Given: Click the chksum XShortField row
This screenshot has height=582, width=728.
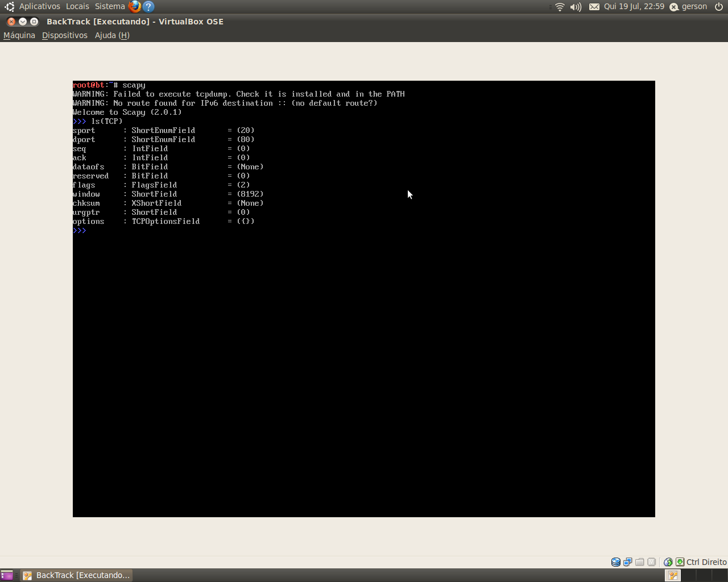Looking at the screenshot, I should [168, 203].
